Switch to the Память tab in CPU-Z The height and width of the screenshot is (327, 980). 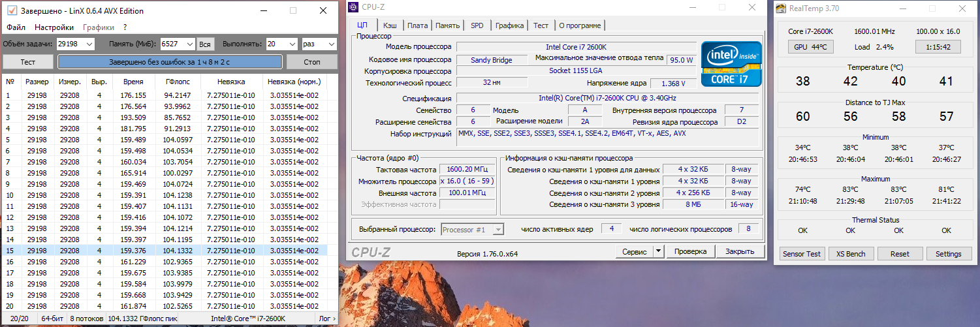click(447, 25)
